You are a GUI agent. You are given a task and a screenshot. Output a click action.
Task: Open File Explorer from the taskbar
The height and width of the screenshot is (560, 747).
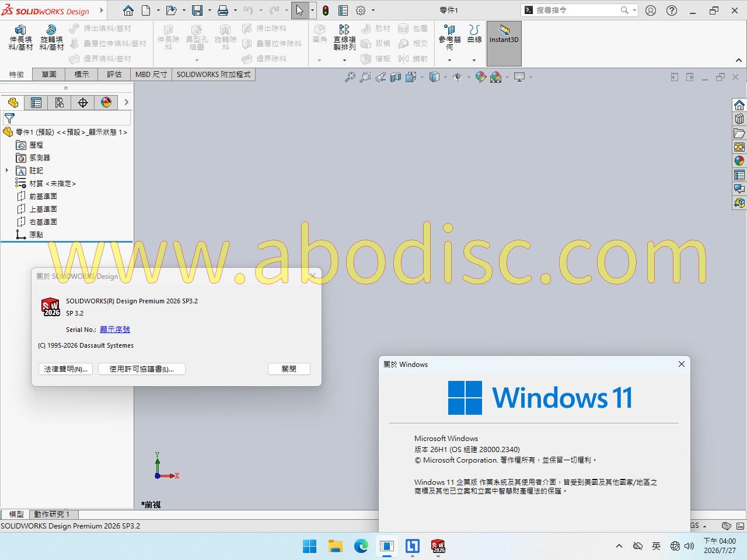pyautogui.click(x=336, y=546)
